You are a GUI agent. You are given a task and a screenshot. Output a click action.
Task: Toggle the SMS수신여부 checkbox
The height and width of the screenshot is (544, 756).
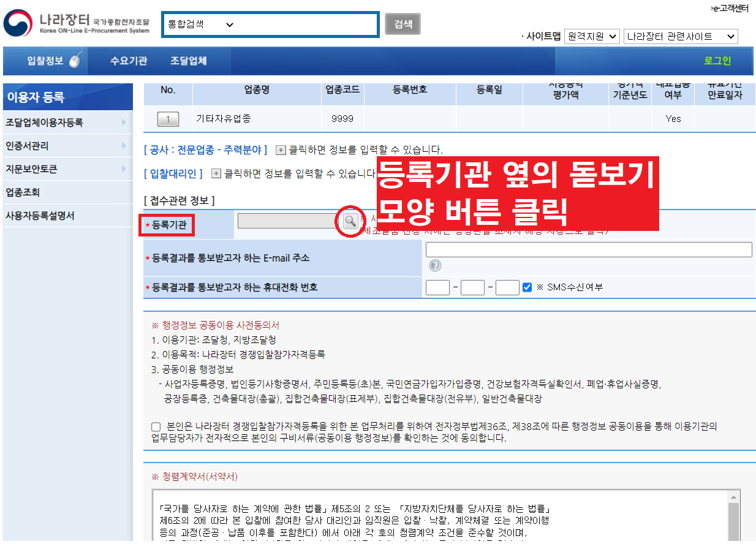527,287
